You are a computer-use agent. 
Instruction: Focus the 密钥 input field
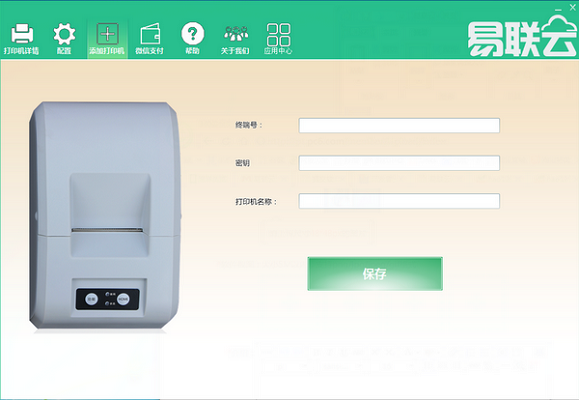399,163
